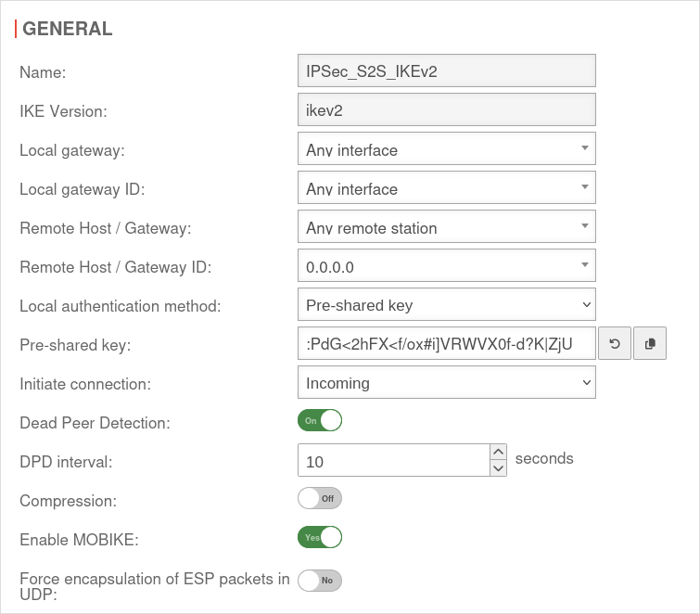Expand the Local gateway ID dropdown
Viewport: 700px width, 614px height.
tap(446, 188)
